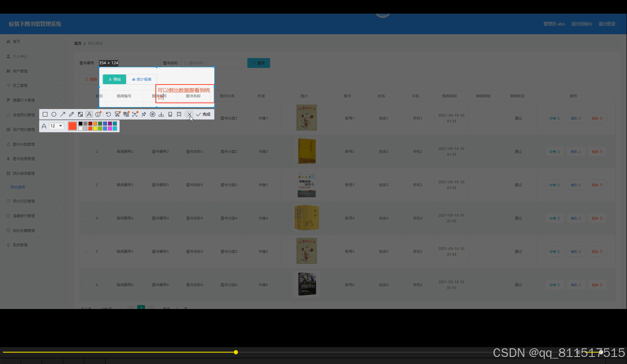Open the book cover thumbnail in row 6
This screenshot has height=364, width=627.
click(x=306, y=284)
